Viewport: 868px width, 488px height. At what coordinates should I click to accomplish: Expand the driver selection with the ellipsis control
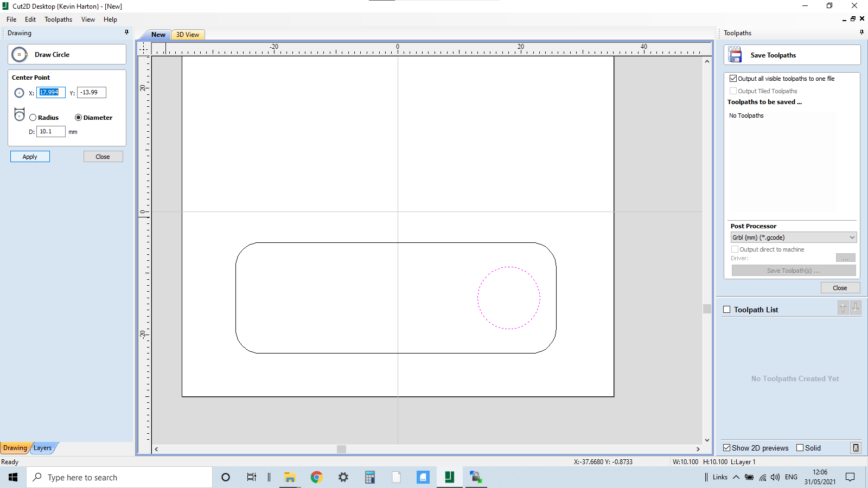(845, 258)
